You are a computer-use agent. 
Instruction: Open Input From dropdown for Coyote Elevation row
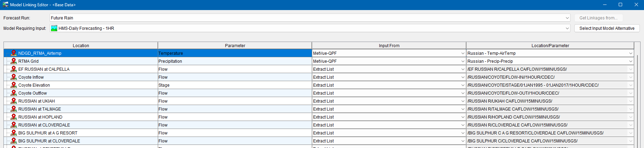point(463,85)
